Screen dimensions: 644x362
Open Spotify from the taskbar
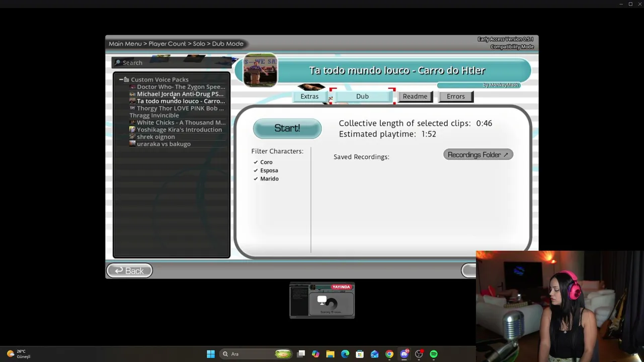434,354
